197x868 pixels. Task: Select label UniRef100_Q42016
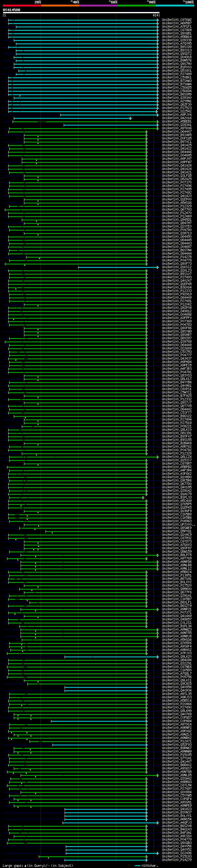(177, 118)
